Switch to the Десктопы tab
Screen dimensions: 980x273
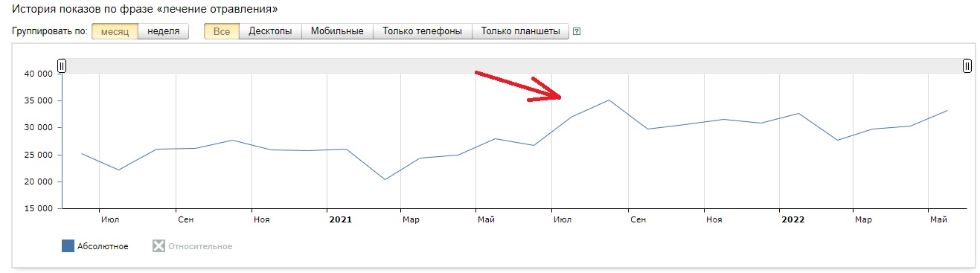[x=270, y=31]
